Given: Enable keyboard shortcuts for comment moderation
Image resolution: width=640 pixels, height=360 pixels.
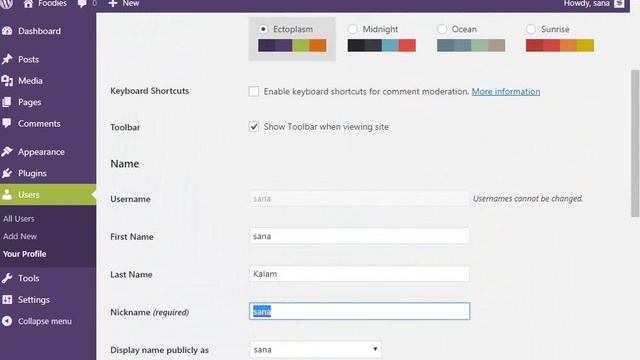Looking at the screenshot, I should coord(253,91).
